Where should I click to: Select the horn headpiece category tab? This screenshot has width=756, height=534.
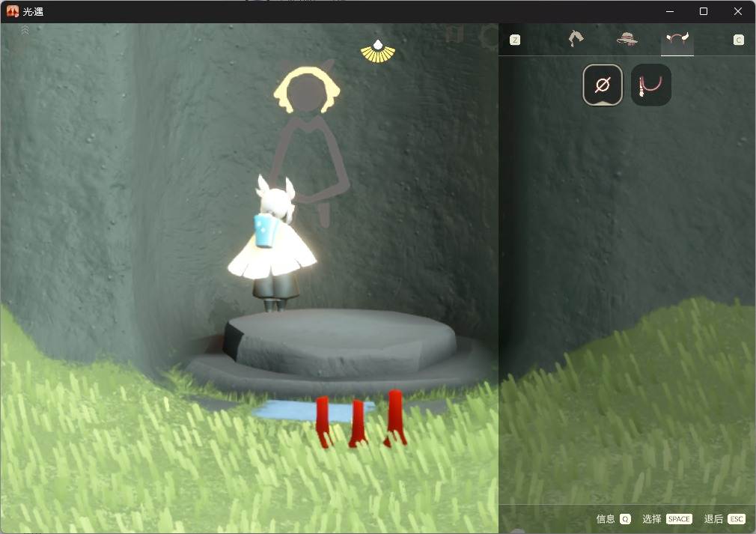pos(677,39)
